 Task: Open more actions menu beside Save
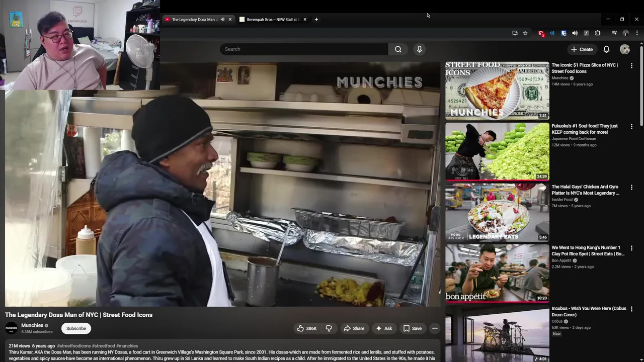(435, 328)
